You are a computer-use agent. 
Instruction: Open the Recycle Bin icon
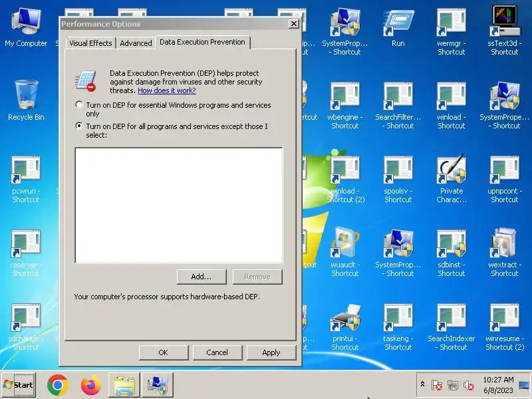coord(26,100)
